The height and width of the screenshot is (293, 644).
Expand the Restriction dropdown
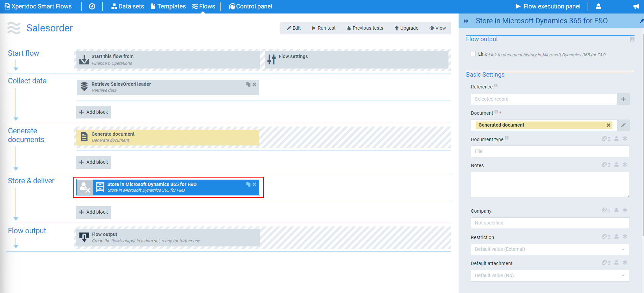tap(550, 249)
